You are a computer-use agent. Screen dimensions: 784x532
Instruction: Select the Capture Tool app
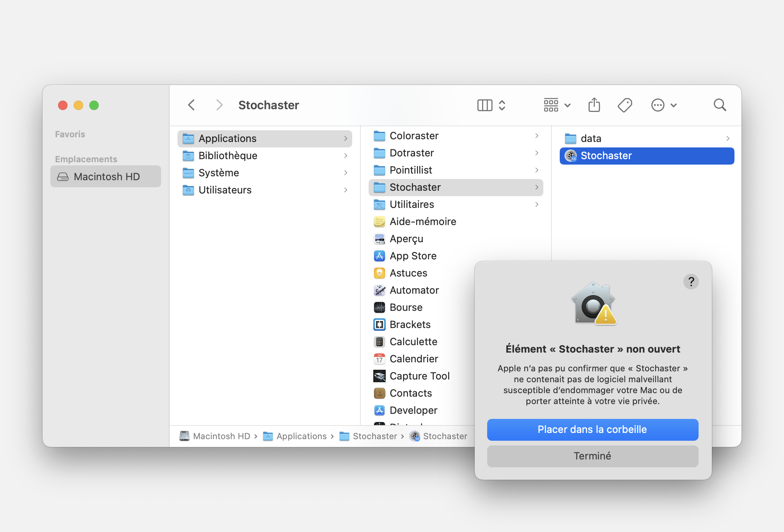click(x=419, y=376)
